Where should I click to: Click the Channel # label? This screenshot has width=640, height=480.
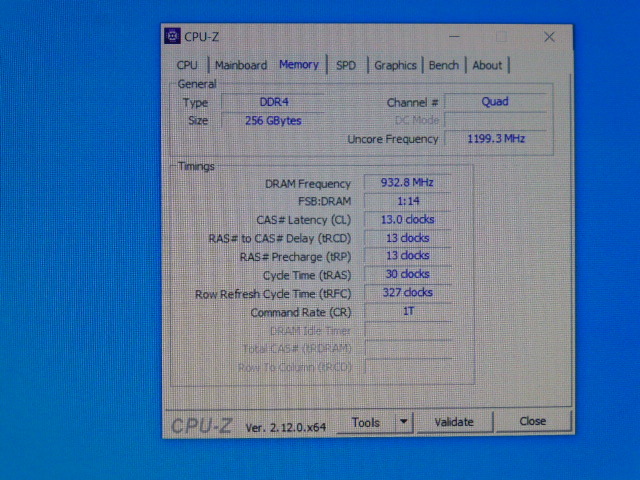pos(412,102)
